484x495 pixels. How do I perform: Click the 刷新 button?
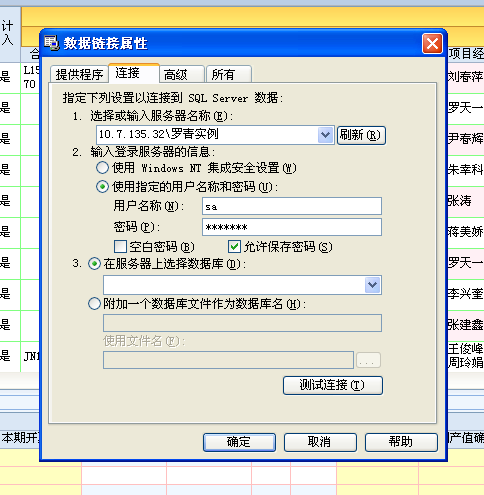click(x=361, y=135)
